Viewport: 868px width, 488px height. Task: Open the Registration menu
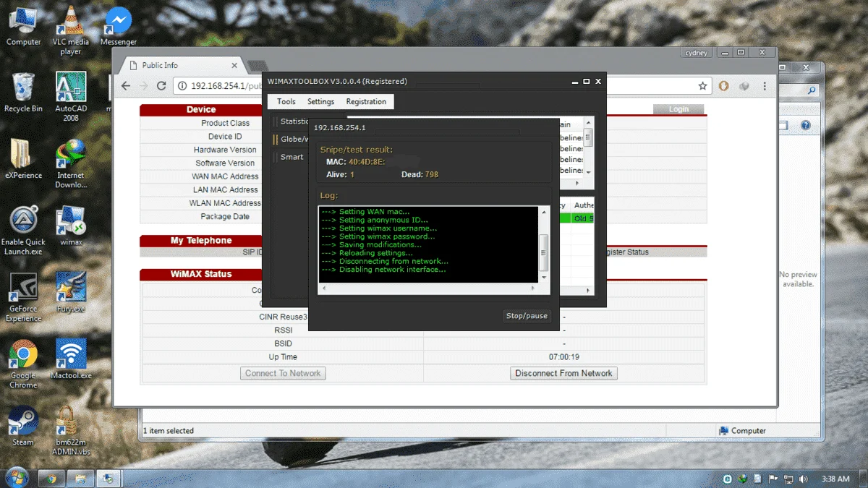(x=366, y=102)
